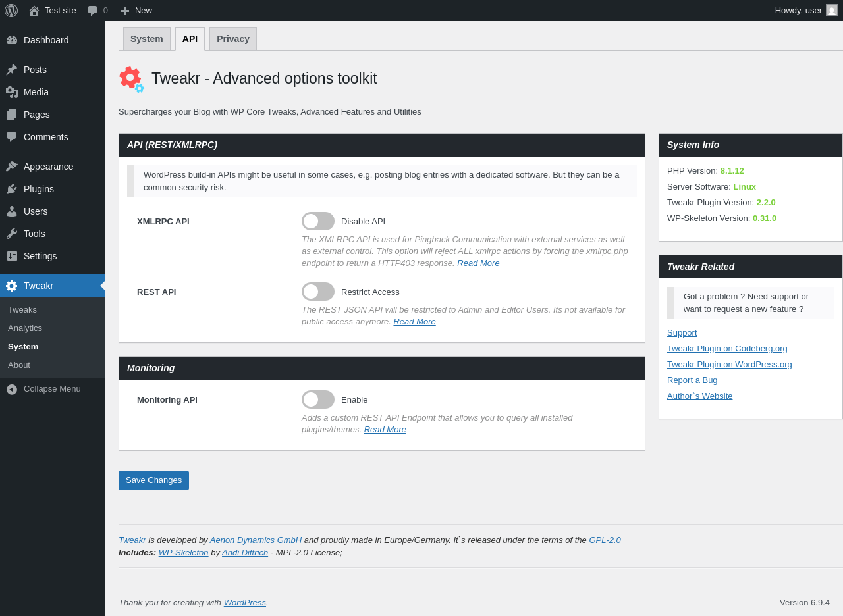The width and height of the screenshot is (843, 616).
Task: Click the Appearance paintbrush icon
Action: [x=12, y=167]
